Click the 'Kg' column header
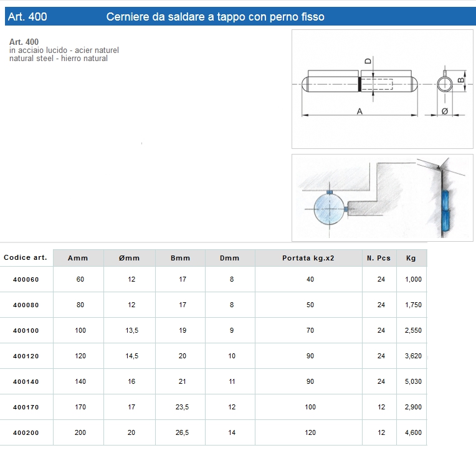The width and height of the screenshot is (476, 453). [411, 258]
